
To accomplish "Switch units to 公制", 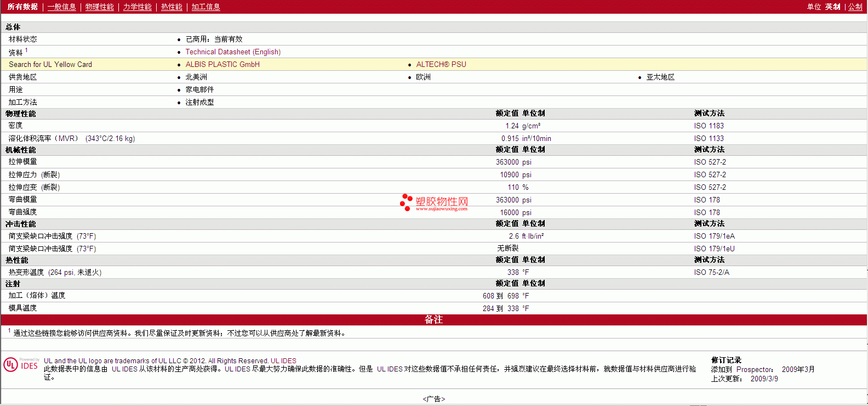I will [x=855, y=7].
